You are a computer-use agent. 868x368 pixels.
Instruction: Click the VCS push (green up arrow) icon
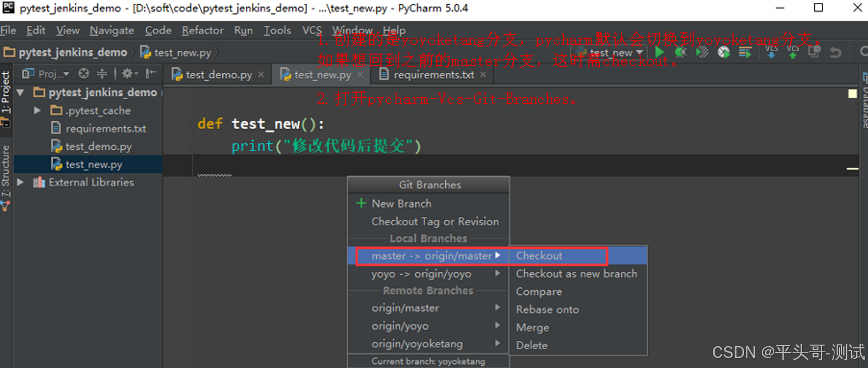(x=793, y=53)
